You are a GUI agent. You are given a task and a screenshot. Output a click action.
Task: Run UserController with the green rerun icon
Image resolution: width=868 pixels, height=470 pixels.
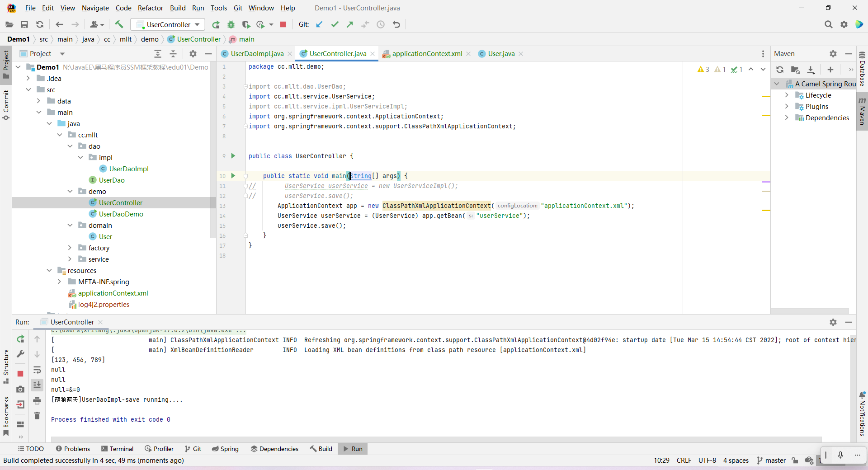pos(216,24)
